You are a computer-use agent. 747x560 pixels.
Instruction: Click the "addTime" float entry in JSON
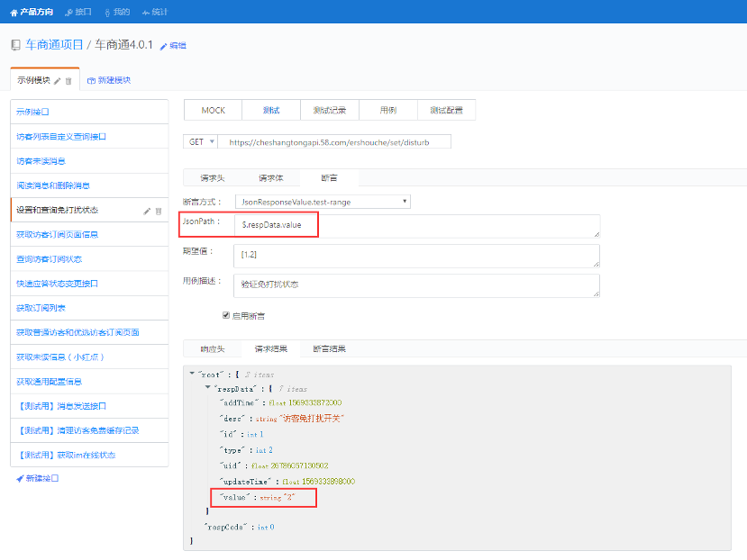click(x=280, y=402)
